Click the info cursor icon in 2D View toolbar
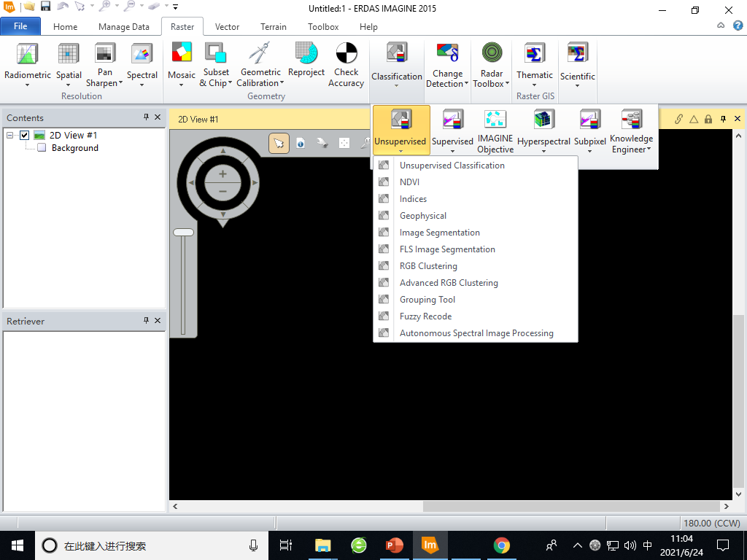747x560 pixels. click(x=300, y=143)
